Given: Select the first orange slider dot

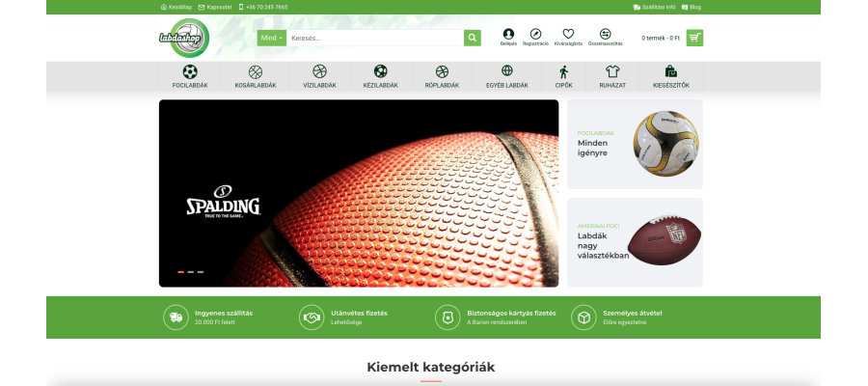Looking at the screenshot, I should tap(180, 272).
